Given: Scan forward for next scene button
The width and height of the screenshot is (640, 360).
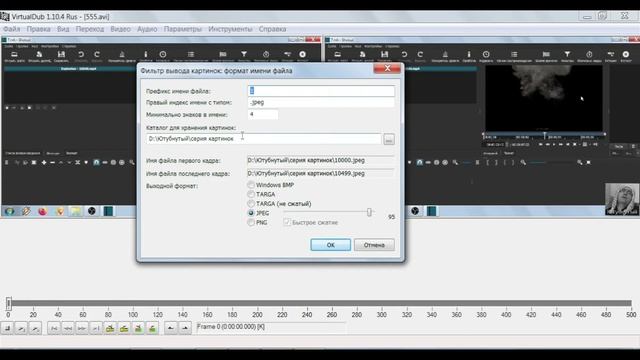Looking at the screenshot, I should click(x=152, y=328).
